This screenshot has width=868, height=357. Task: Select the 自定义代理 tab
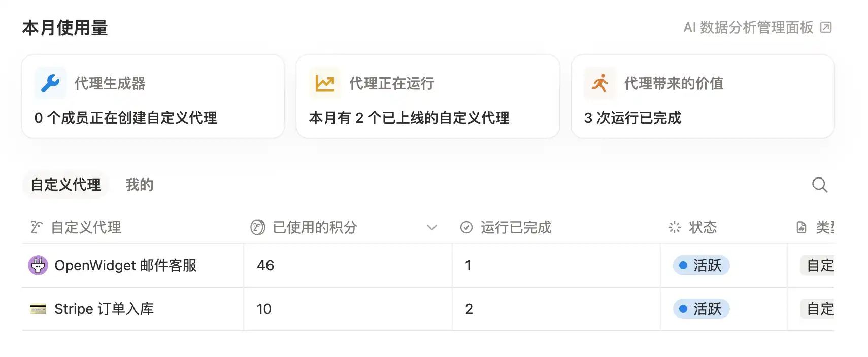tap(65, 185)
